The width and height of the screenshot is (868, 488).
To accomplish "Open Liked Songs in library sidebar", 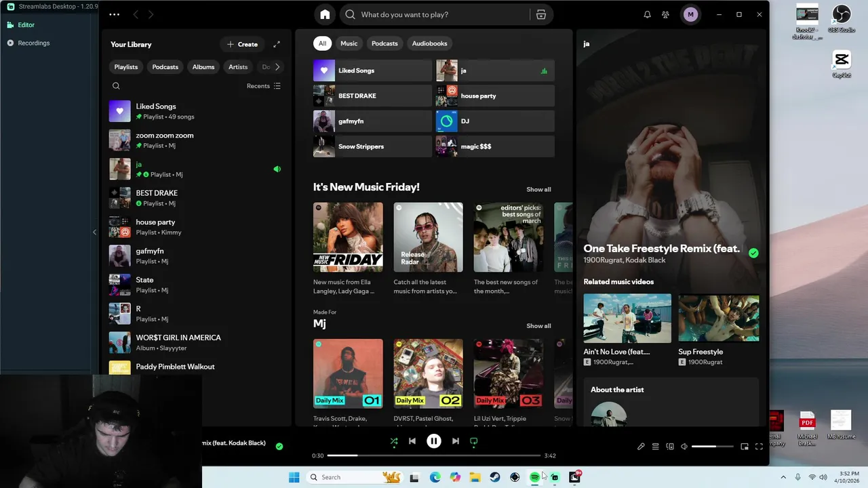I will pyautogui.click(x=196, y=111).
